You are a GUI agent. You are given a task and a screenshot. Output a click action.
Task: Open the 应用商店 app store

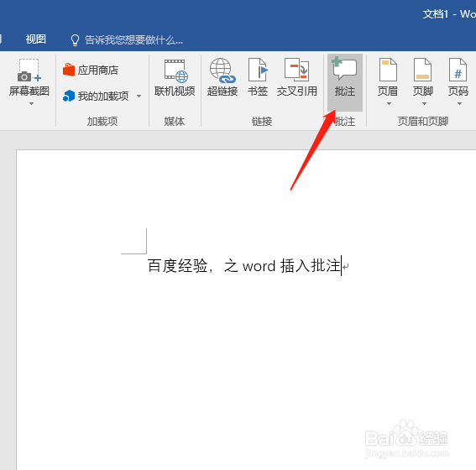pos(91,70)
